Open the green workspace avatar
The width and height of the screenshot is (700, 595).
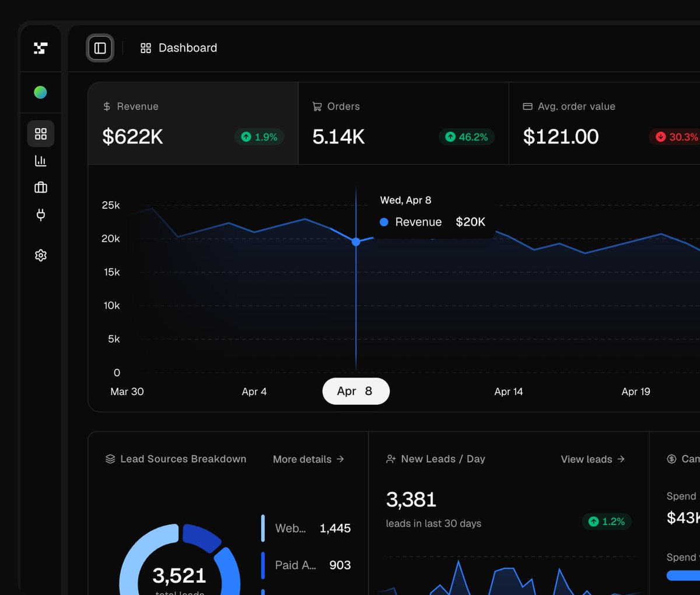[x=40, y=92]
